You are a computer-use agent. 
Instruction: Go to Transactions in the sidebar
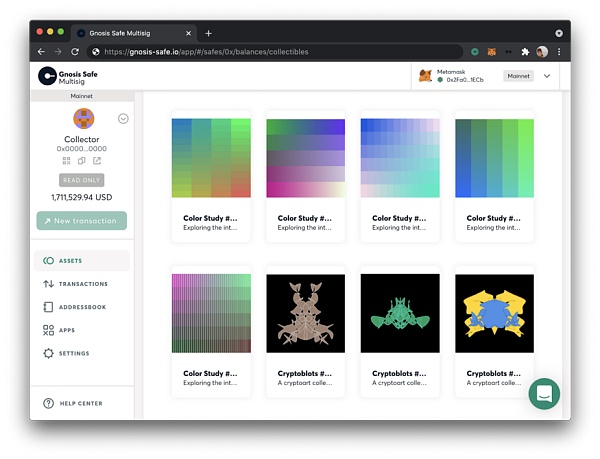pyautogui.click(x=81, y=284)
